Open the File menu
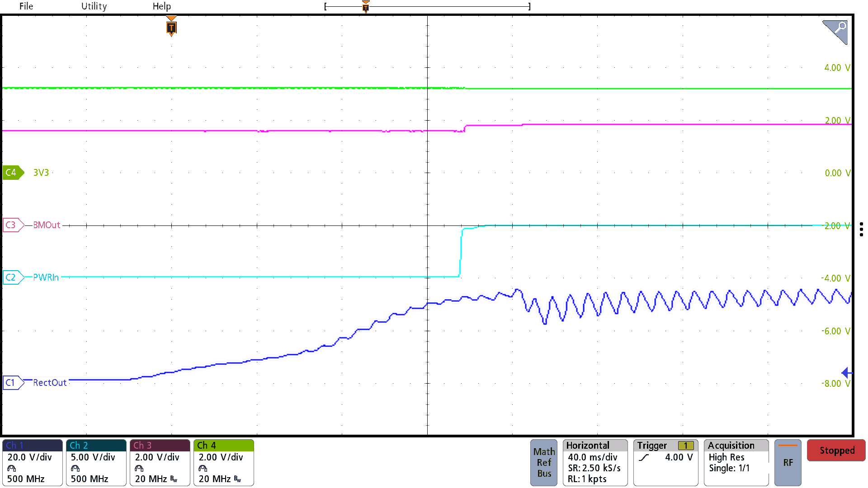The width and height of the screenshot is (868, 488). [26, 6]
